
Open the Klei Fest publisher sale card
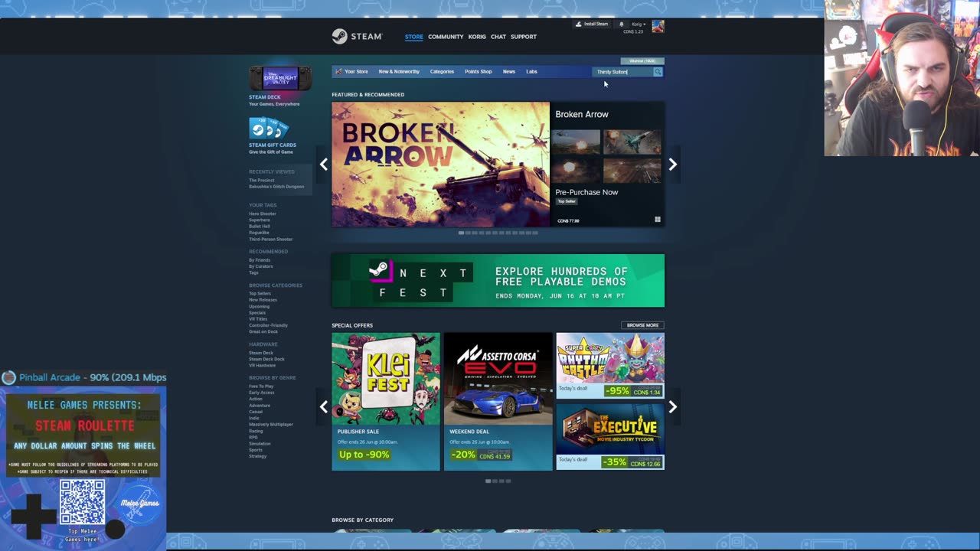386,402
